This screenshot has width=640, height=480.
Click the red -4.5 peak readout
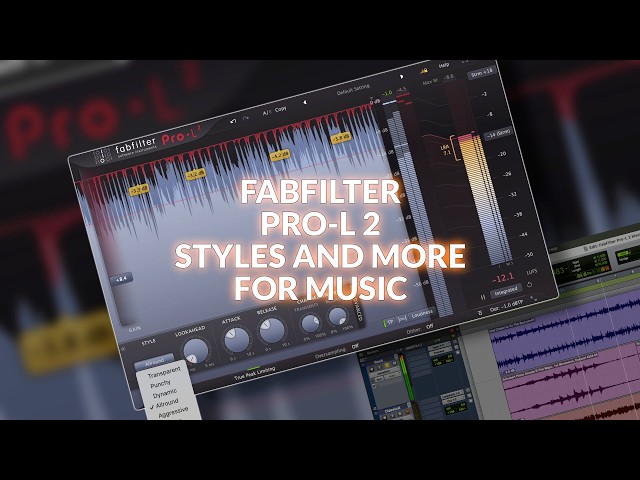pos(401,90)
